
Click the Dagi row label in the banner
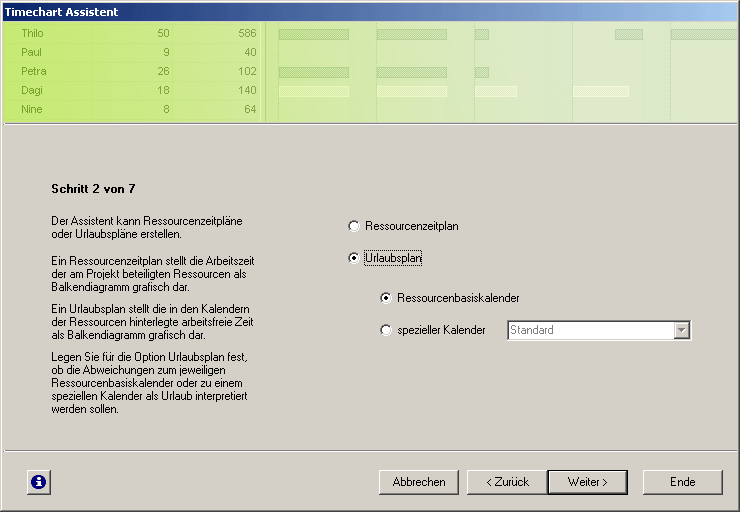(32, 91)
